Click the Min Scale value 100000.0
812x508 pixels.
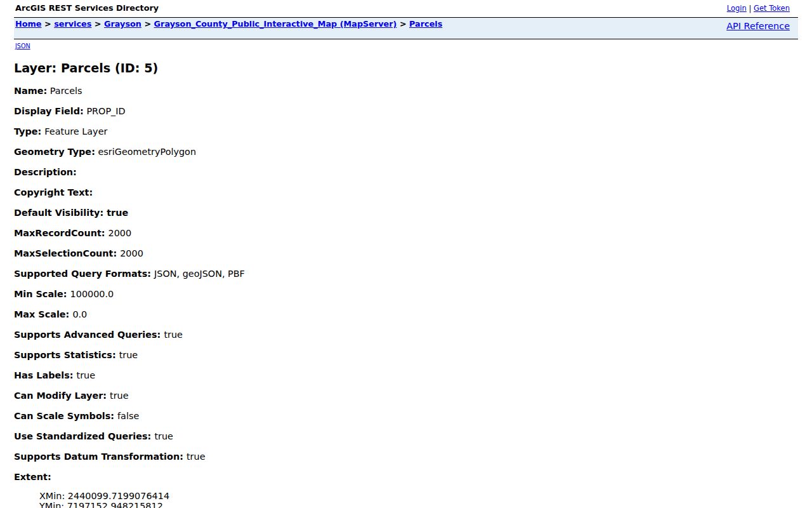point(92,294)
